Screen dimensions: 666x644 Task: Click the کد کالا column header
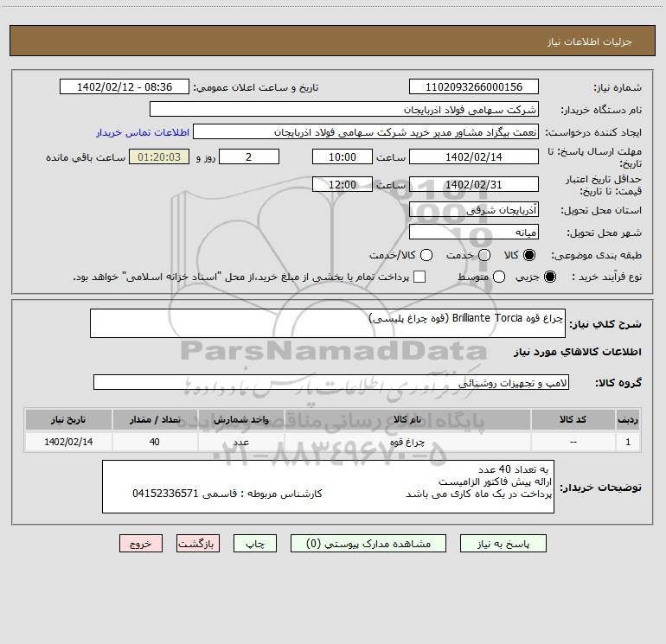[573, 419]
